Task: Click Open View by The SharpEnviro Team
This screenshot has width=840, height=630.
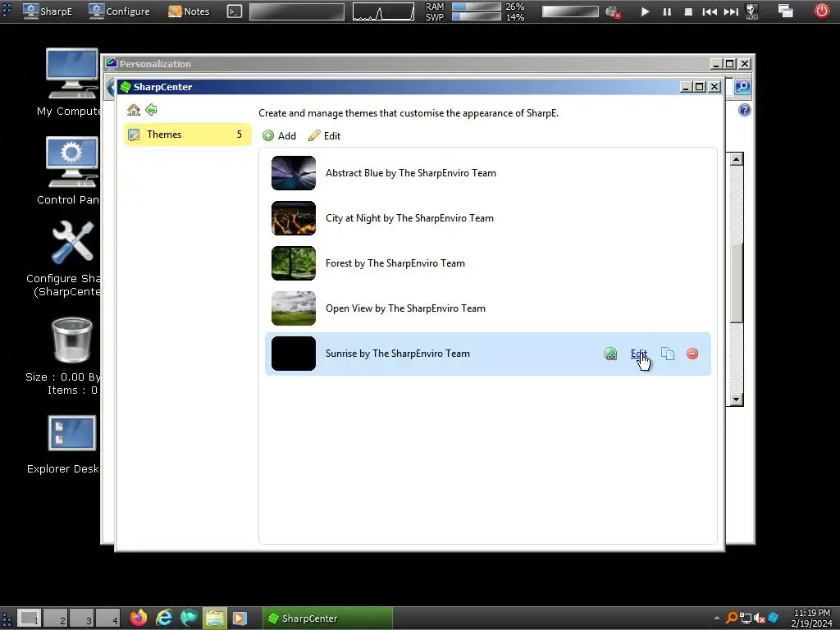Action: pyautogui.click(x=405, y=308)
